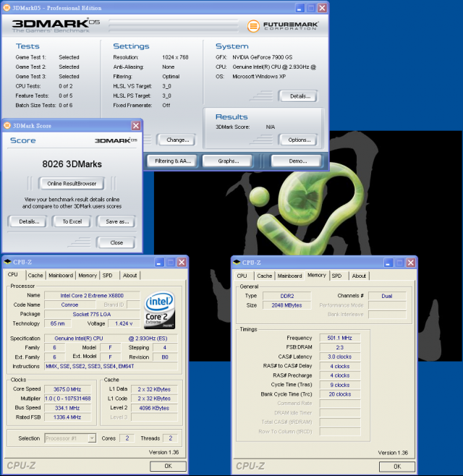
Task: Click the Channels # Dual value
Action: [387, 296]
